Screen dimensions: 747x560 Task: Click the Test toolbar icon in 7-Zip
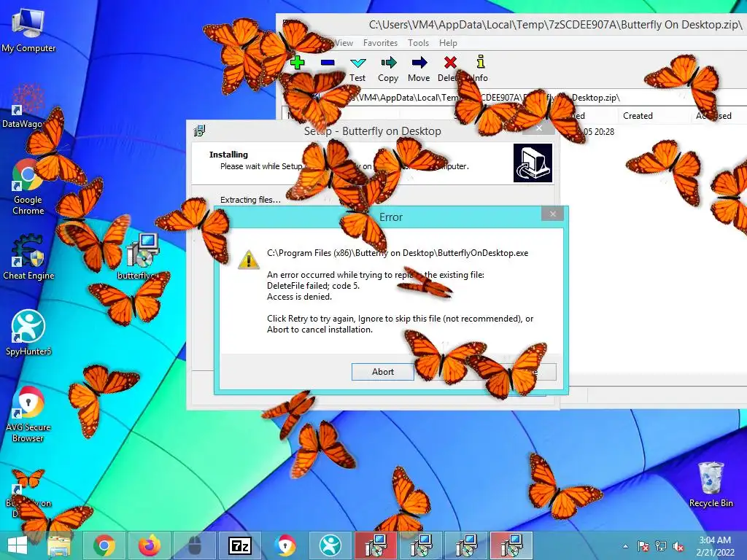click(x=357, y=69)
